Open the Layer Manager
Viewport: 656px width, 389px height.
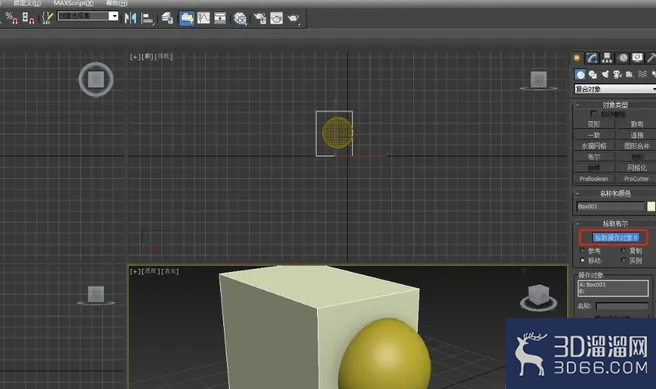point(168,18)
